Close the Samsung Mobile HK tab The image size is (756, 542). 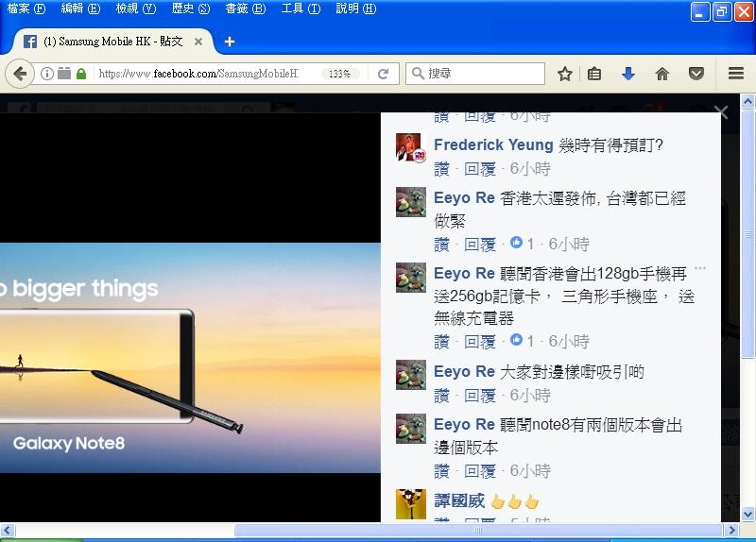pyautogui.click(x=198, y=42)
